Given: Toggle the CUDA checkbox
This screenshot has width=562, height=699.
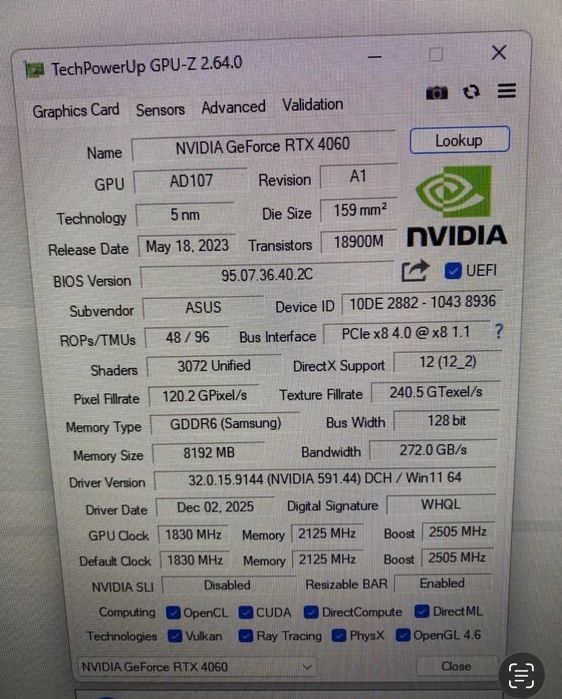Looking at the screenshot, I should (x=246, y=613).
